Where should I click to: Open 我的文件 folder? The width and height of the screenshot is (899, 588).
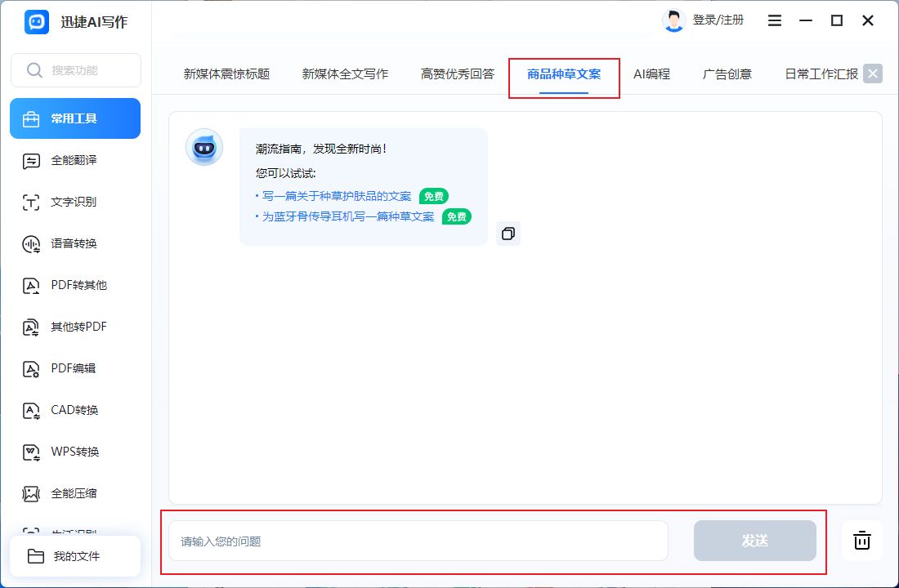[75, 556]
